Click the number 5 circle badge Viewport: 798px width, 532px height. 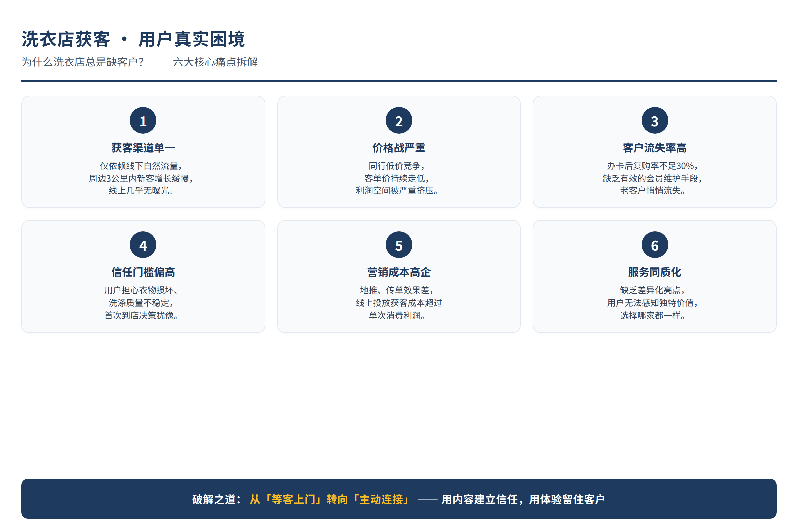[x=399, y=245]
